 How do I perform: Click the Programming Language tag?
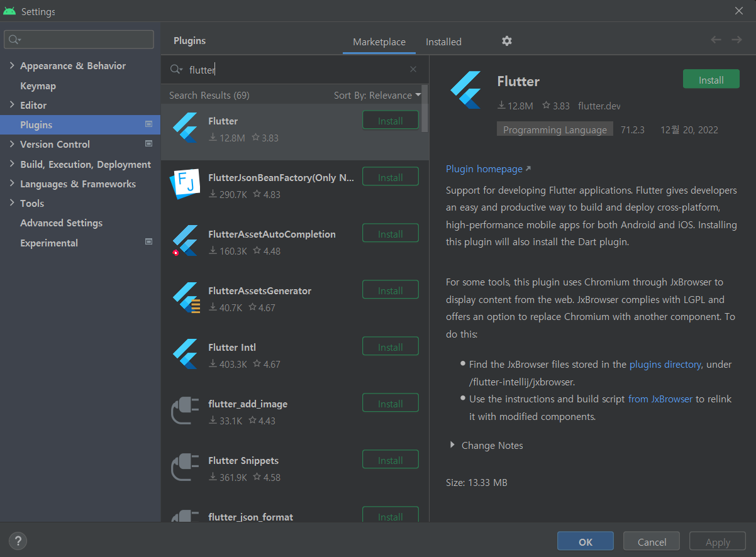click(555, 130)
